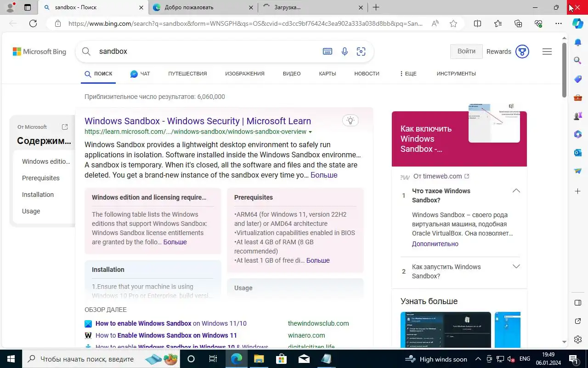Expand 'Как запустить Windows Sandbox?' chevron
Screen dimensions: 588x368
[516, 267]
